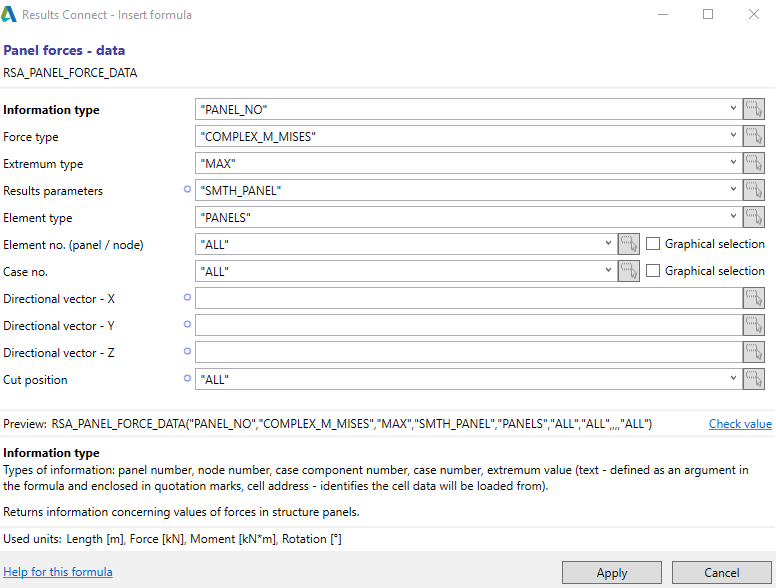776x588 pixels.
Task: Click the Directional vector - Y input field
Action: point(467,325)
